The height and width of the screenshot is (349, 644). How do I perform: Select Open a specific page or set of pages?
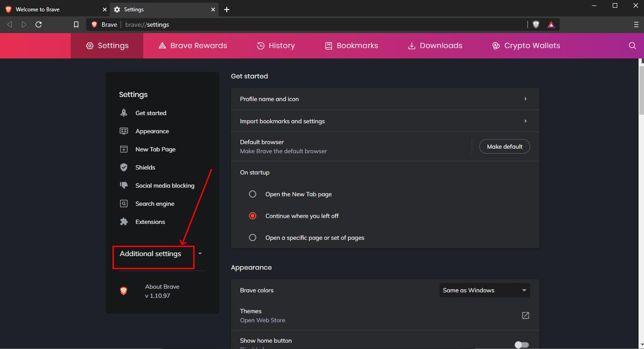pyautogui.click(x=253, y=238)
